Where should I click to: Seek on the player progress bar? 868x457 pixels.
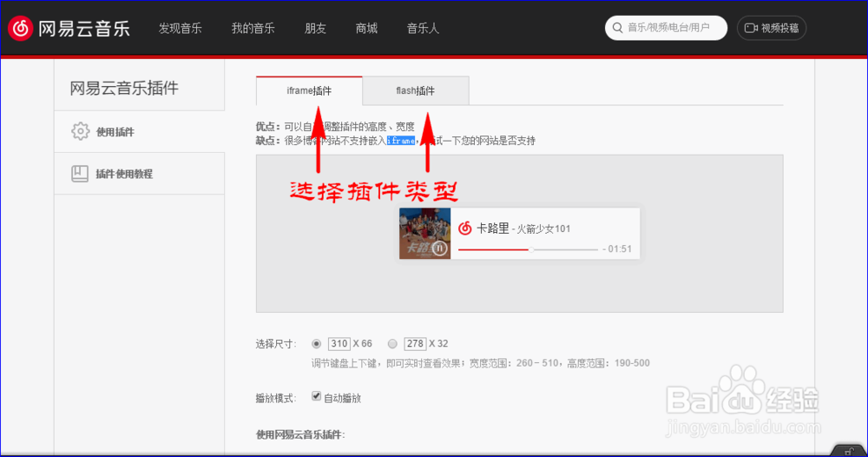click(528, 250)
